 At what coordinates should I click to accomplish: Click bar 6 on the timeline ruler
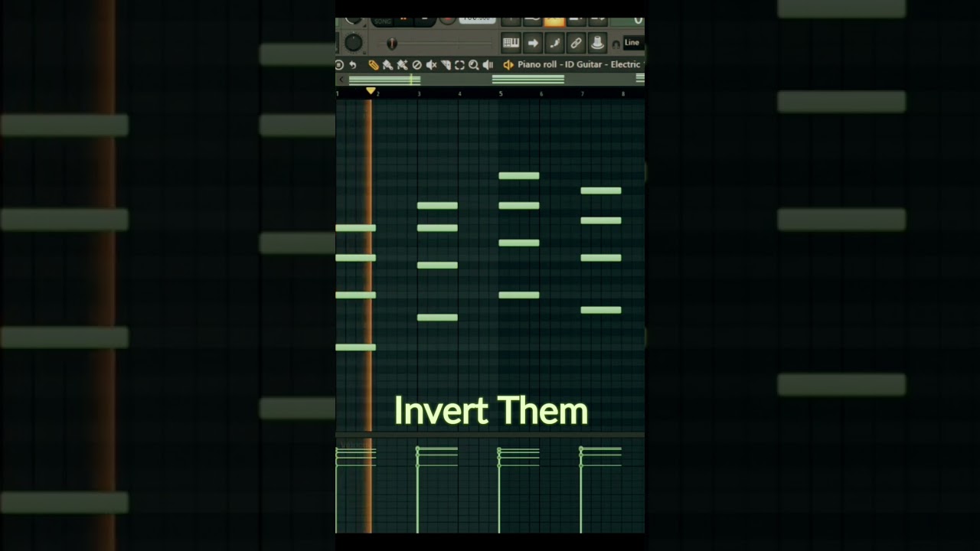point(541,93)
